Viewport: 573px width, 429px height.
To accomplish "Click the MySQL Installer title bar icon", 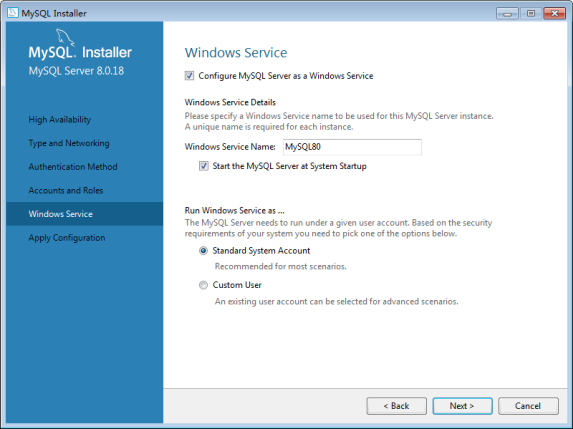I will 13,13.
